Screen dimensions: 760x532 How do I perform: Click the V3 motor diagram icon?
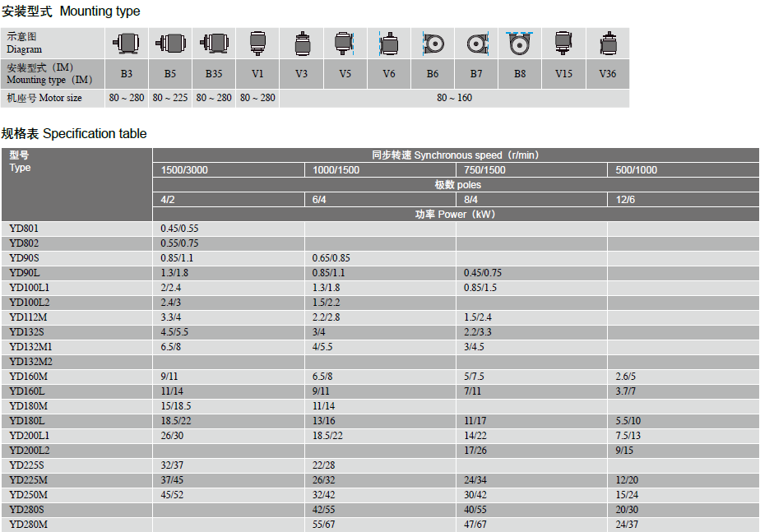coord(302,44)
